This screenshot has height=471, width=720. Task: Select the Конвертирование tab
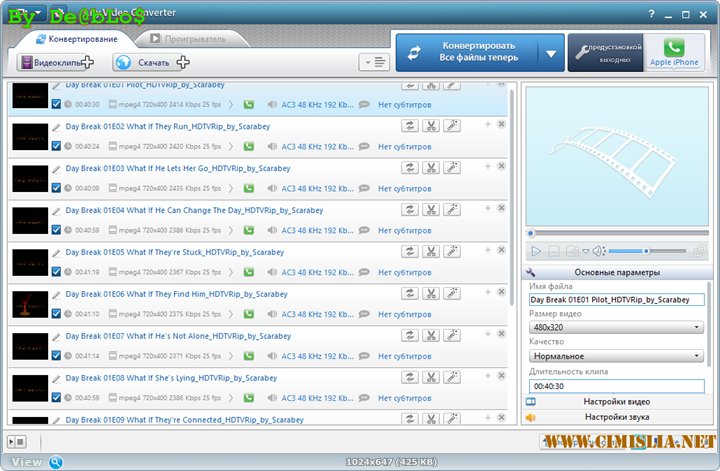pos(75,39)
